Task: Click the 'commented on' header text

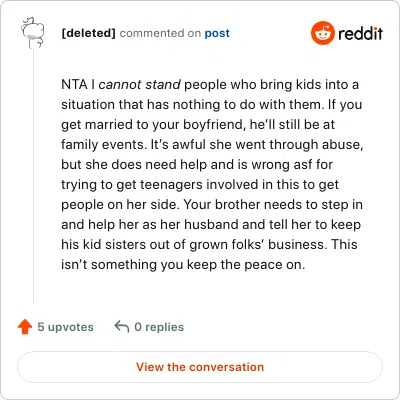Action: (160, 33)
